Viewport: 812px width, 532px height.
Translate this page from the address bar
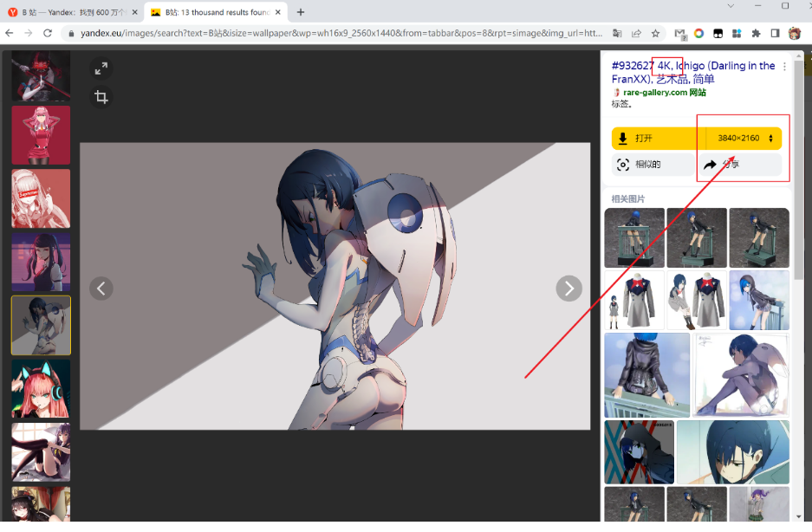pyautogui.click(x=617, y=34)
